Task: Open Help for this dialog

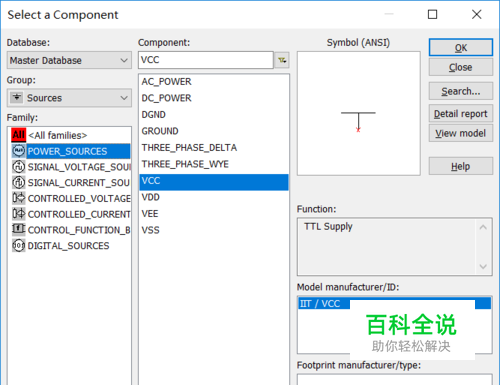Action: point(461,166)
